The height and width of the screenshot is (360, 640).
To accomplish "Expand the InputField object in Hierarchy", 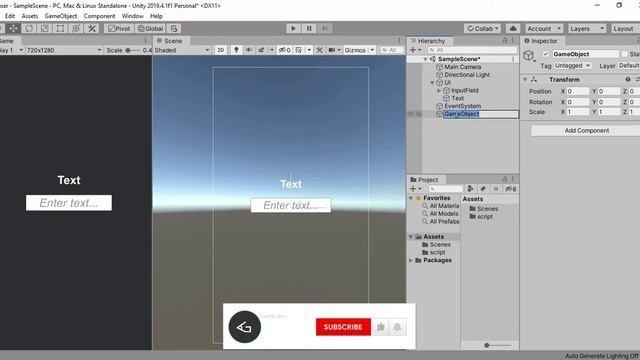I will click(x=439, y=91).
